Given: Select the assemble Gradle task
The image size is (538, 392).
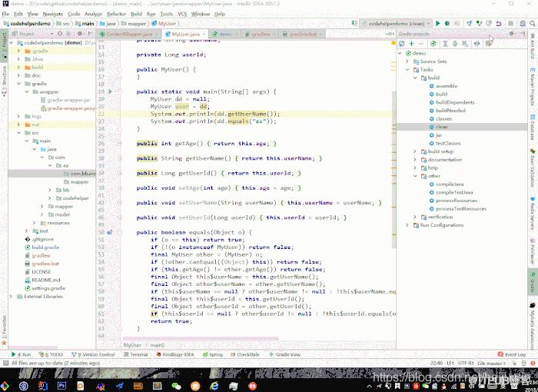Looking at the screenshot, I should click(447, 86).
